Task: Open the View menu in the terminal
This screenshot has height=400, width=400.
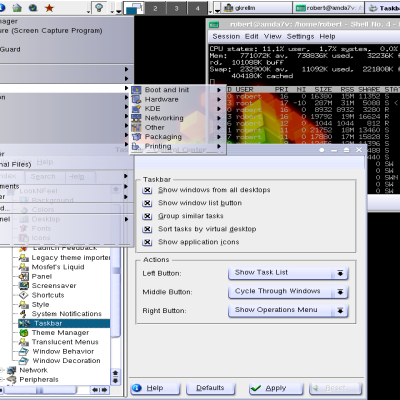Action: 273,36
